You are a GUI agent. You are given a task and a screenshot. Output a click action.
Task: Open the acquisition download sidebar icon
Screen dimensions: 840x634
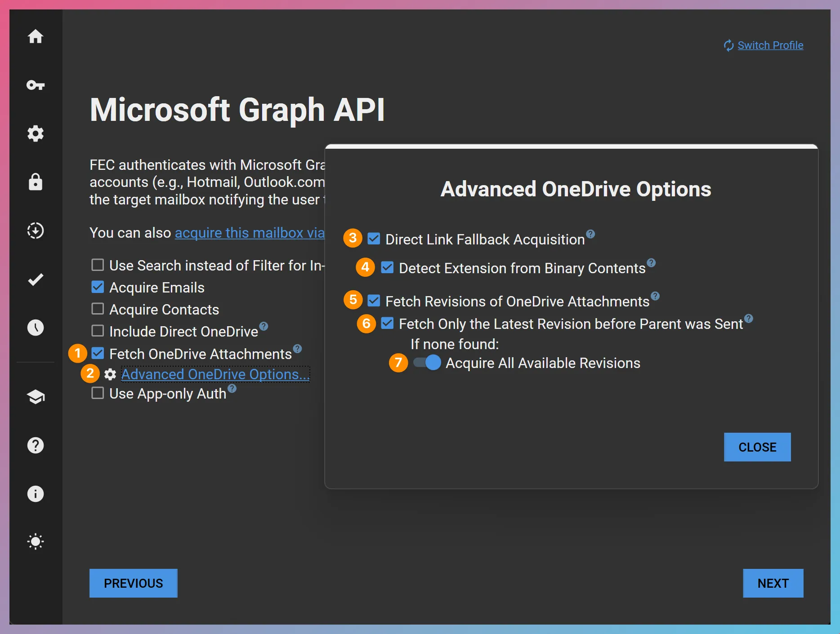coord(36,231)
